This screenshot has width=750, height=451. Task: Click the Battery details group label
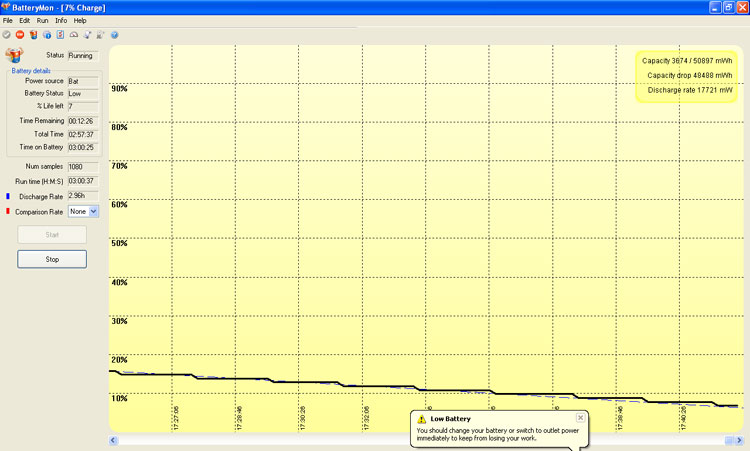coord(31,71)
